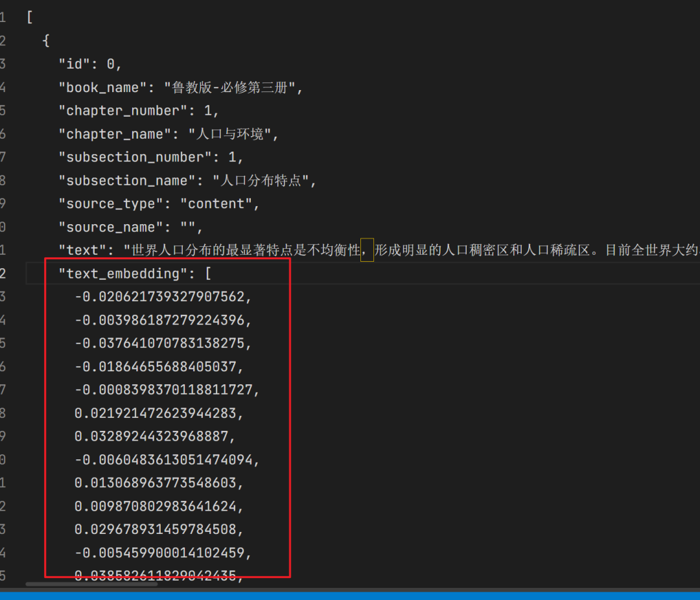Click the value "鲁教版-必修第三册"
This screenshot has height=600, width=700.
233,87
